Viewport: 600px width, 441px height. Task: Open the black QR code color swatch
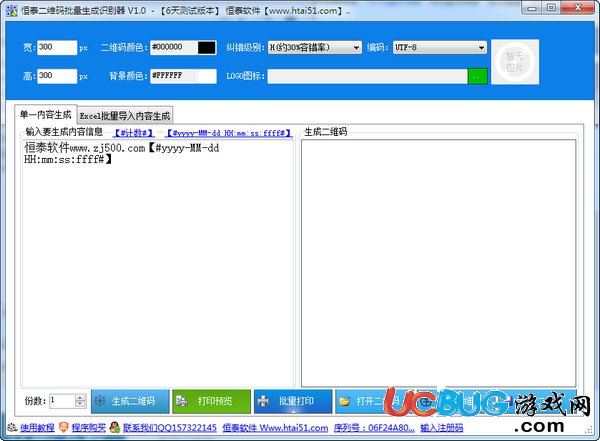(207, 47)
